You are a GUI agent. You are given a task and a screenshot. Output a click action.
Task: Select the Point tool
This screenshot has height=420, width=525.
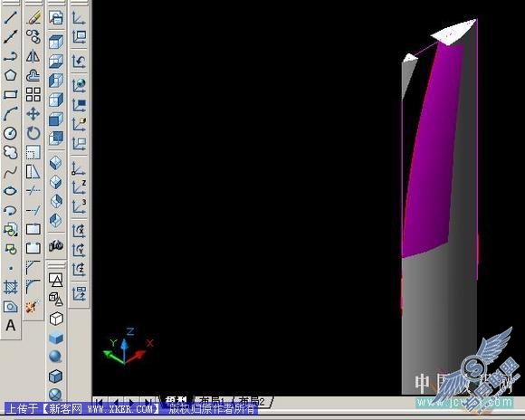(x=10, y=269)
